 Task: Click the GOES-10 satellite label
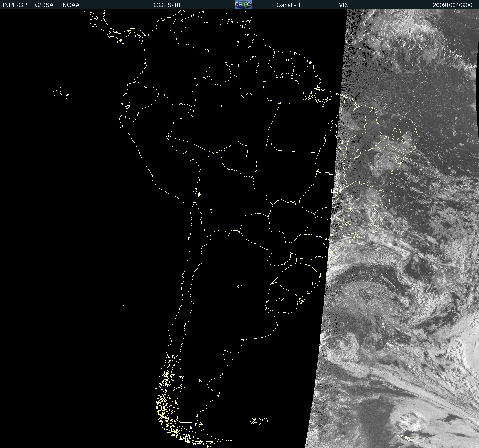pyautogui.click(x=167, y=5)
